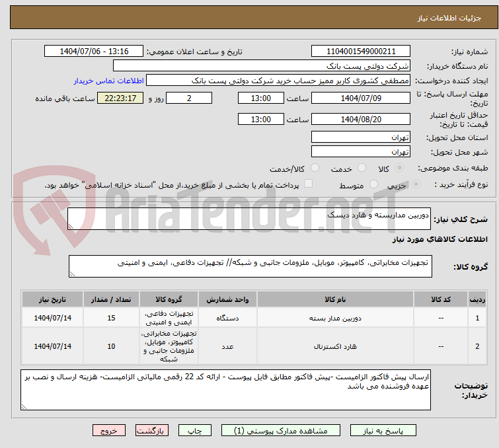The image size is (499, 448).
Task: Click remaining days field showing 2
Action: (x=189, y=98)
